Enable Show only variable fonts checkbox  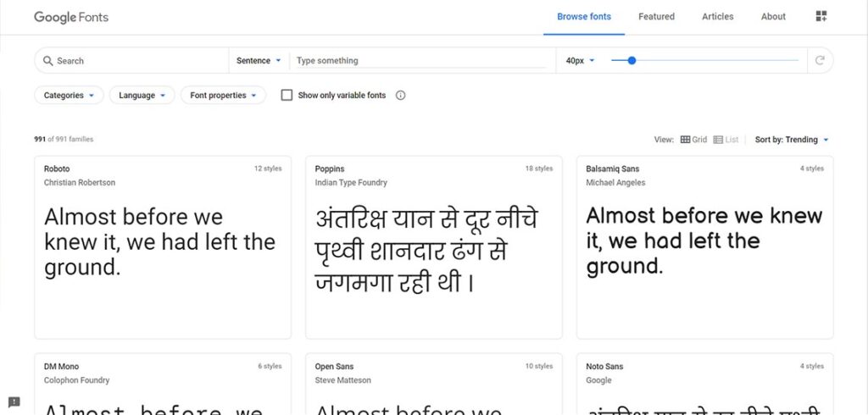click(287, 96)
